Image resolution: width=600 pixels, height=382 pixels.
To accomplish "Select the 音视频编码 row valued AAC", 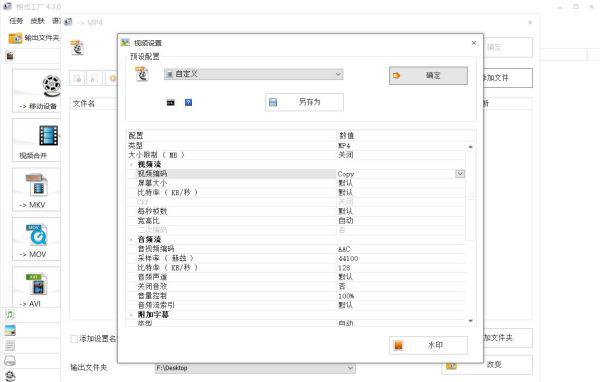I will [x=296, y=249].
